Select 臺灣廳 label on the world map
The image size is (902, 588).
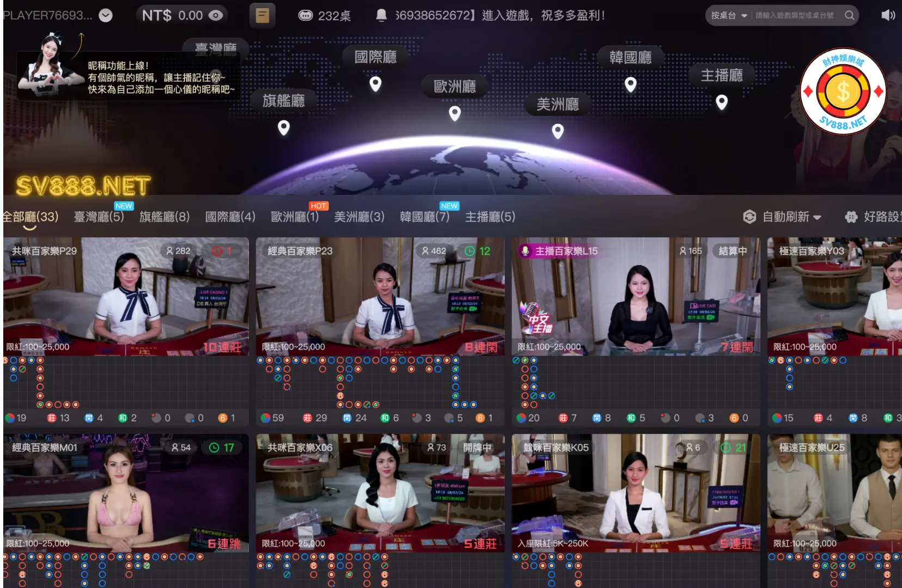point(216,48)
